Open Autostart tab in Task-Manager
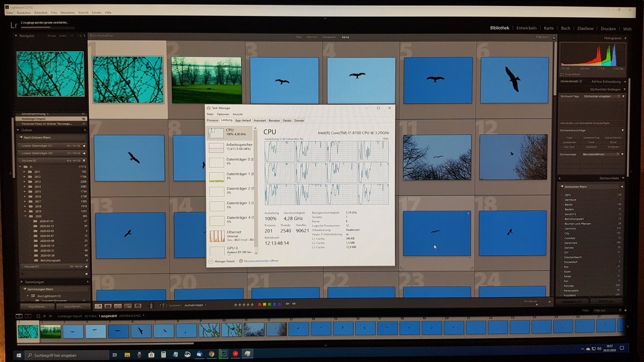 point(260,121)
